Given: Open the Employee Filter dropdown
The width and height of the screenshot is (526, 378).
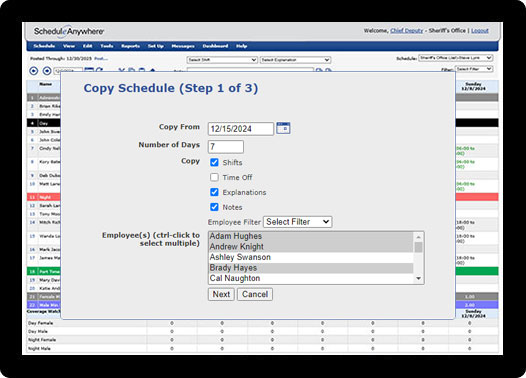Looking at the screenshot, I should [x=298, y=222].
